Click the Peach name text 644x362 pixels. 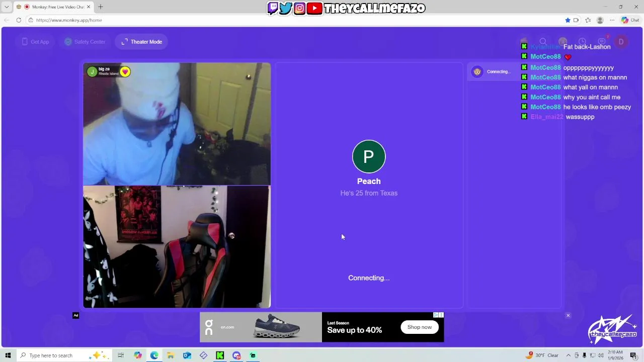pyautogui.click(x=369, y=181)
